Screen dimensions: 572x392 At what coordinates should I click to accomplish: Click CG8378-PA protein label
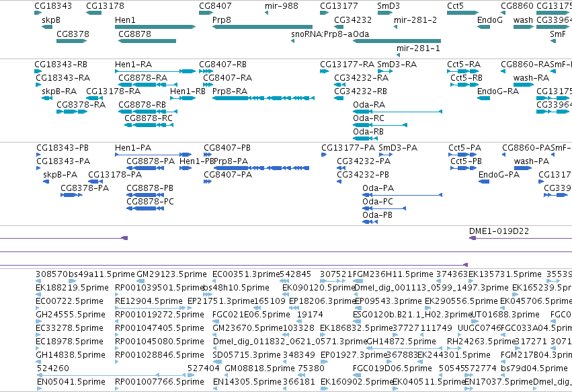(x=85, y=188)
